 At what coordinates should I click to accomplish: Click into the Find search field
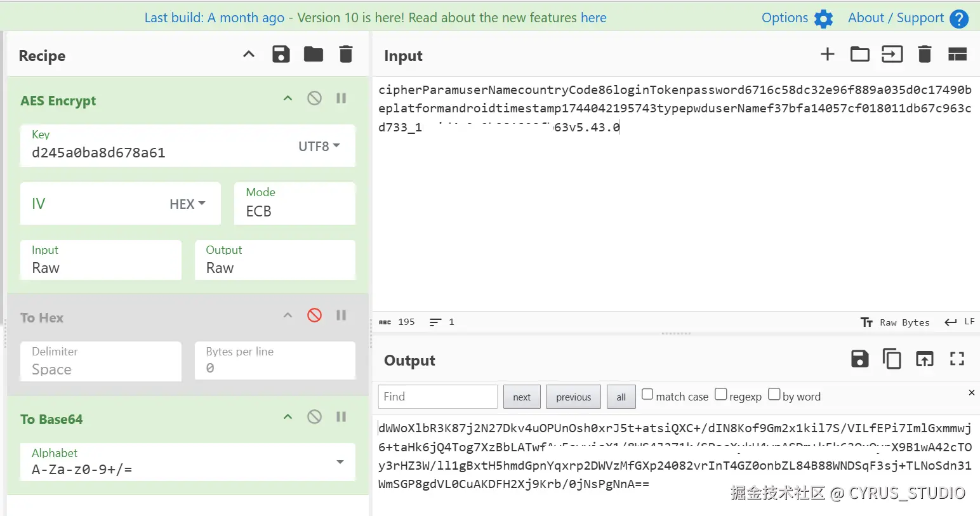438,397
